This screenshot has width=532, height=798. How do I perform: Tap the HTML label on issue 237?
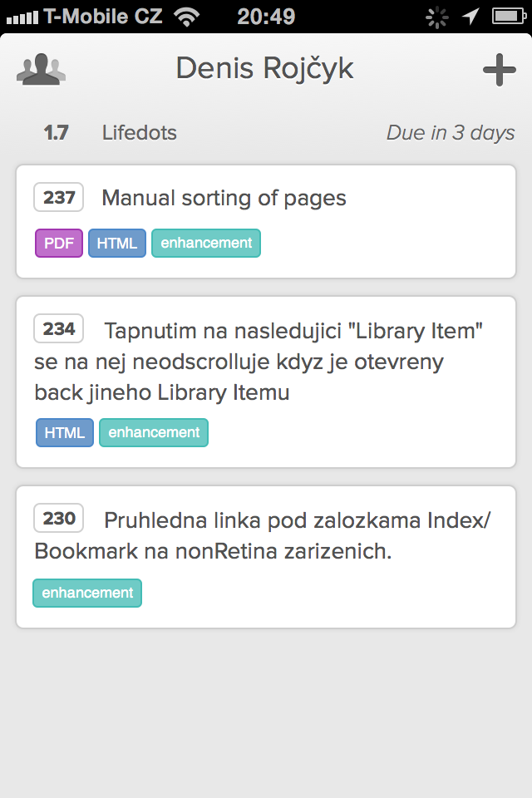117,244
